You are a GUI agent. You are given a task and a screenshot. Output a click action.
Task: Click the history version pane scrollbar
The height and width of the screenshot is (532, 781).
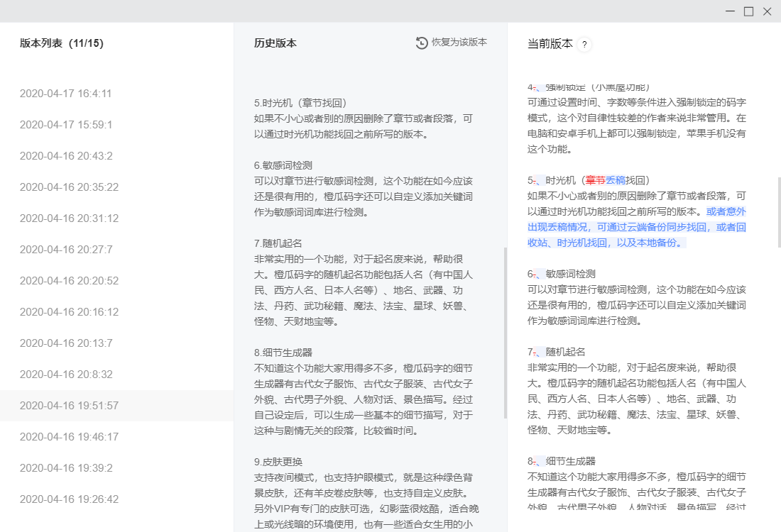505,333
